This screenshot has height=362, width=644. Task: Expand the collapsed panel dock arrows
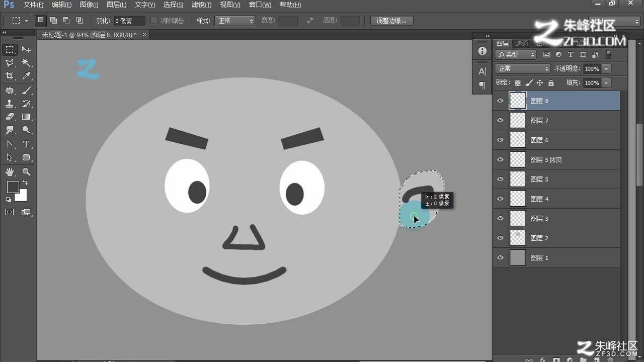[x=487, y=36]
